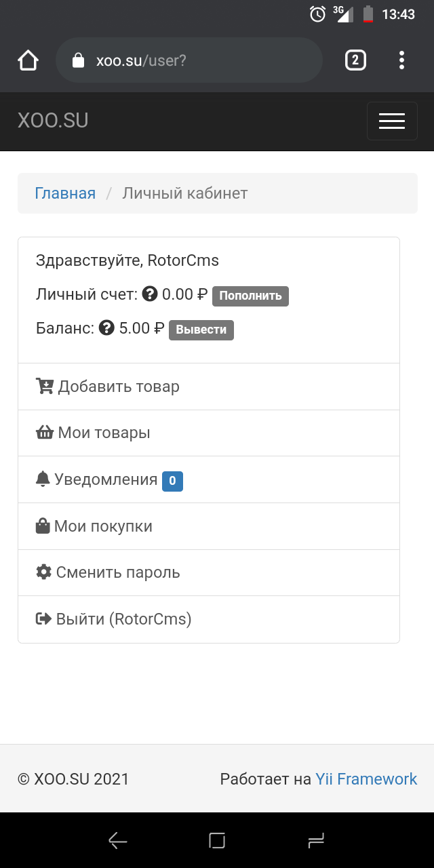
Task: Open the browser three-dot menu
Action: [402, 60]
